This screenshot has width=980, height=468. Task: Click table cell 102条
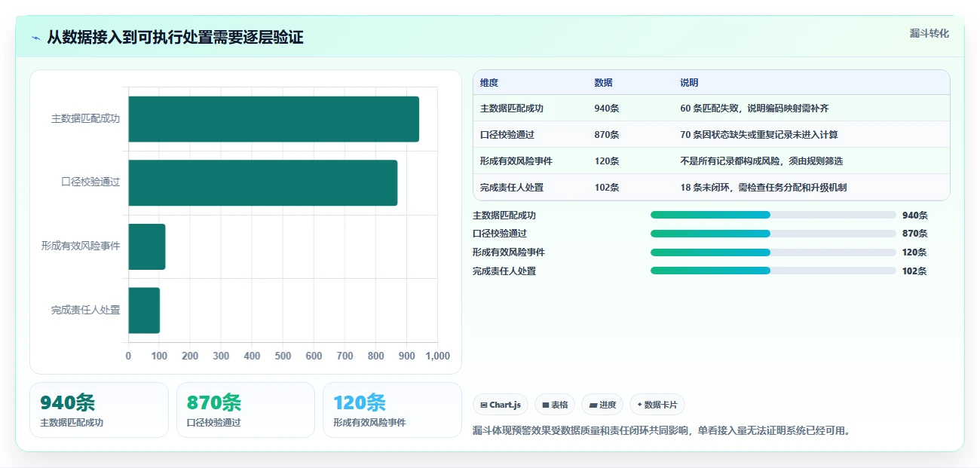coord(607,188)
